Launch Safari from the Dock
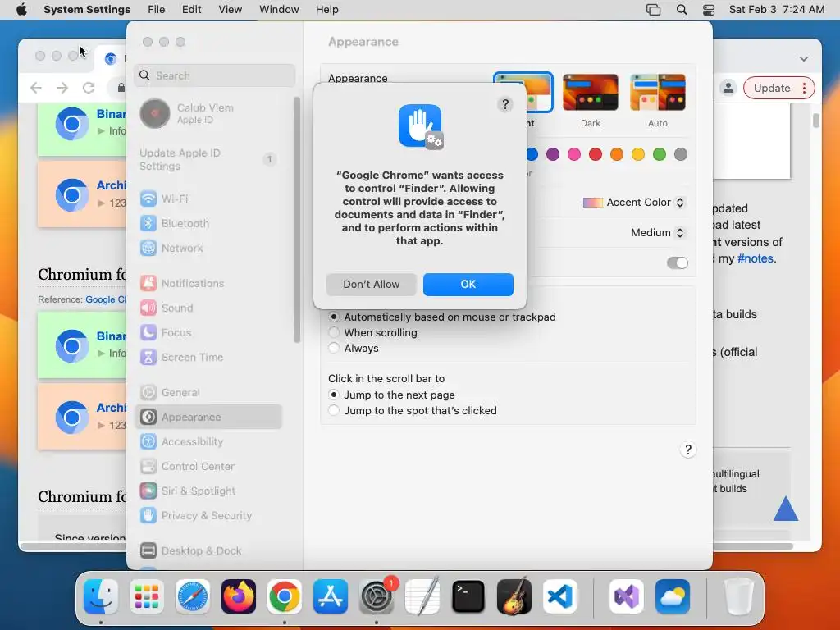Image resolution: width=840 pixels, height=630 pixels. click(192, 596)
